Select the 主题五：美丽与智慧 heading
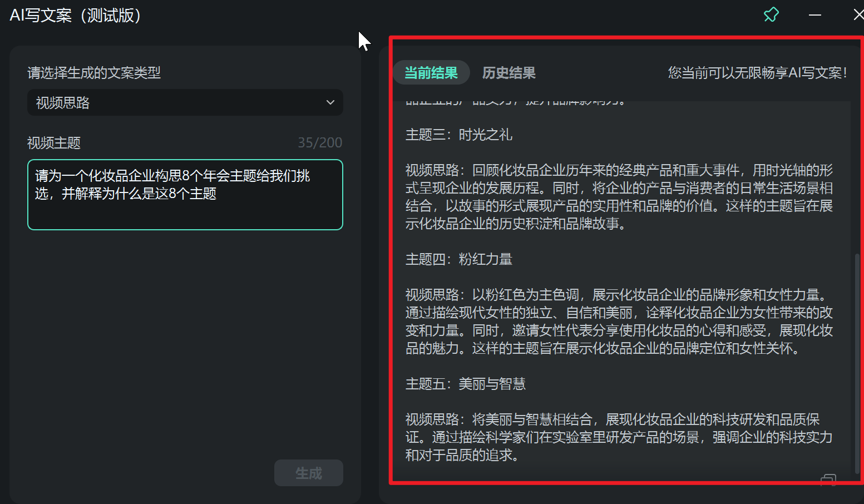The image size is (864, 504). (466, 384)
